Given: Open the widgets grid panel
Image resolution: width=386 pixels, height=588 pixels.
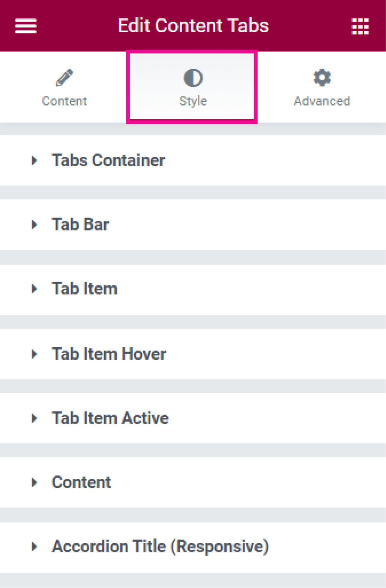Looking at the screenshot, I should tap(360, 26).
